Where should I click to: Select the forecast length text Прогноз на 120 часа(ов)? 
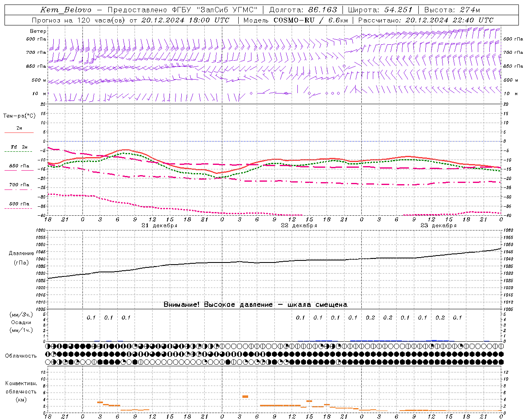tap(79, 20)
